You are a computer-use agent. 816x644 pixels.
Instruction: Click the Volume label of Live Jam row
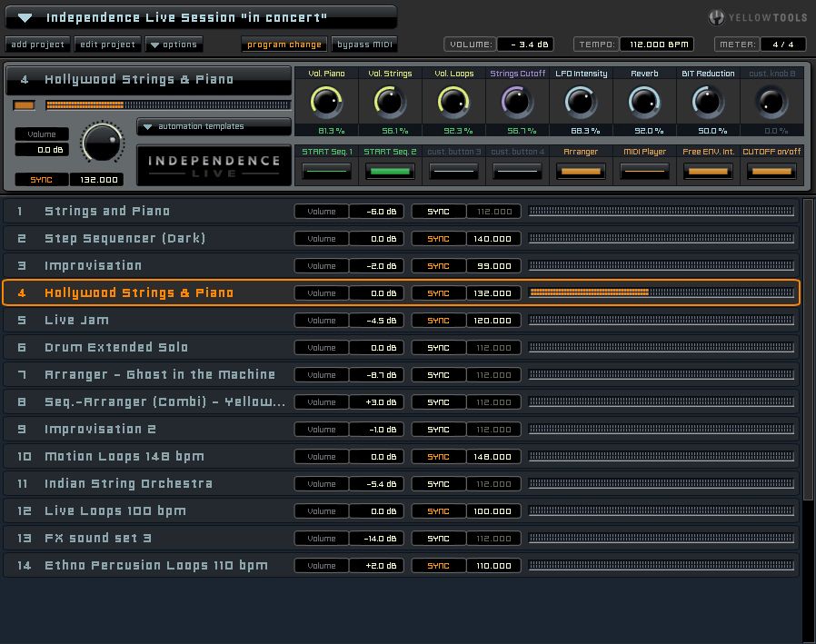(x=321, y=321)
